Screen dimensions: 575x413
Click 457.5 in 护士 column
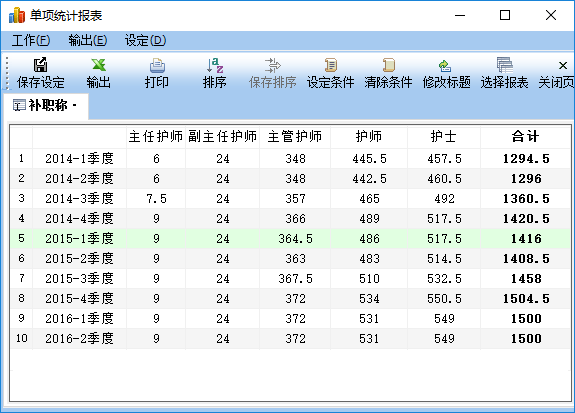pos(444,159)
